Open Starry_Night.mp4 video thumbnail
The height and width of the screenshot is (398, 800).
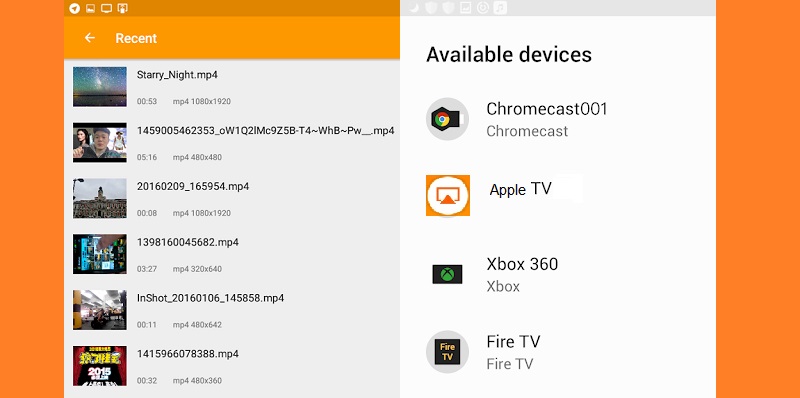(x=99, y=87)
